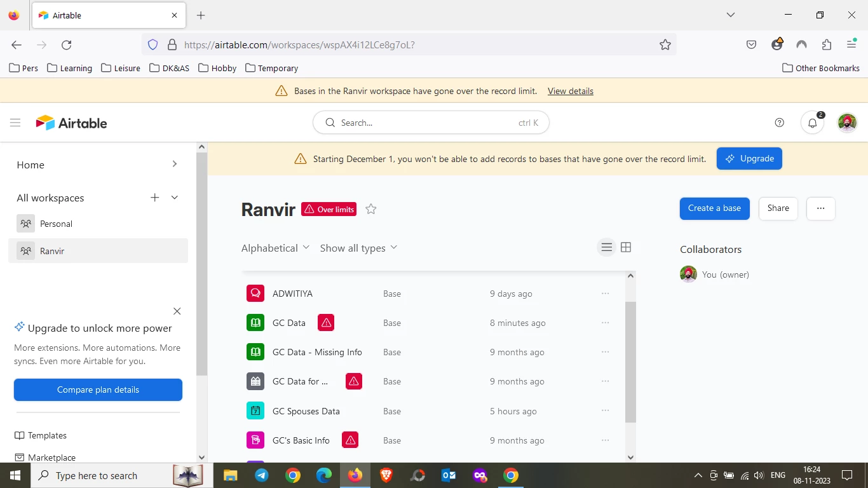Open more options for GC Spouses Data
The height and width of the screenshot is (488, 868).
pos(605,410)
